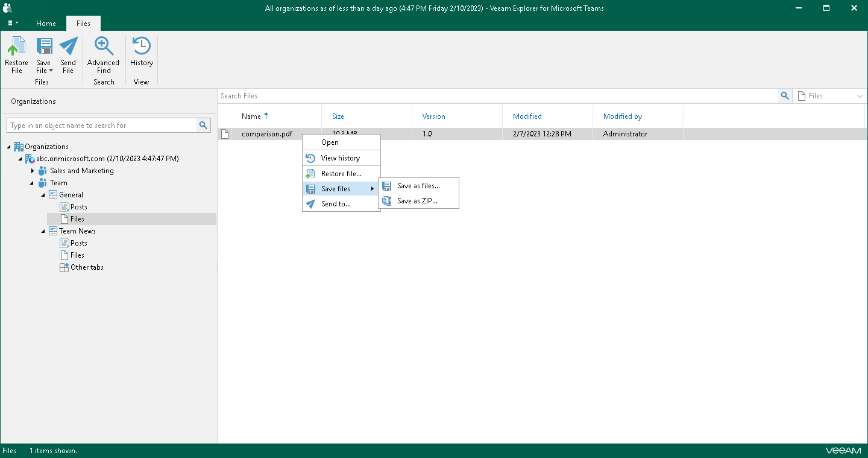Click the comparison.pdf file icon
868x458 pixels.
tap(225, 134)
